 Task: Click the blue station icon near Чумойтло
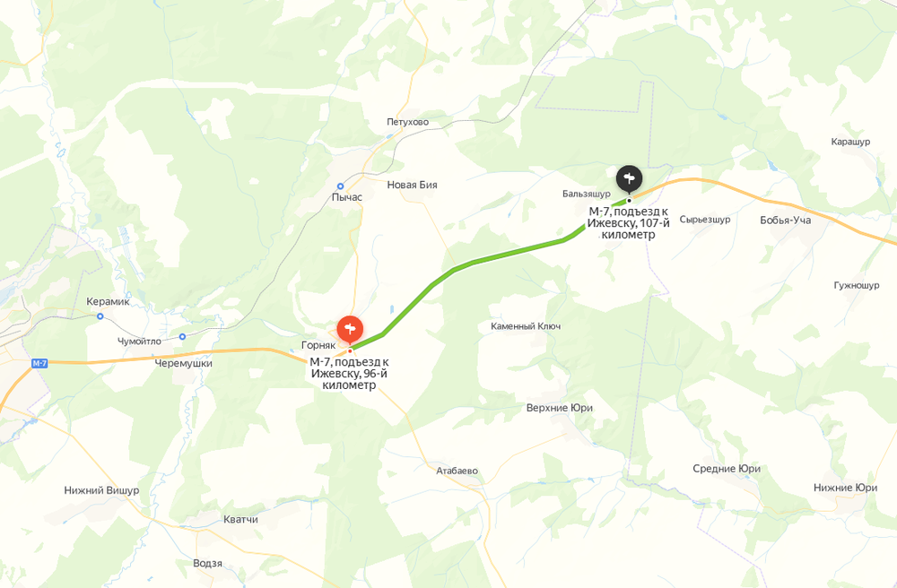182,336
